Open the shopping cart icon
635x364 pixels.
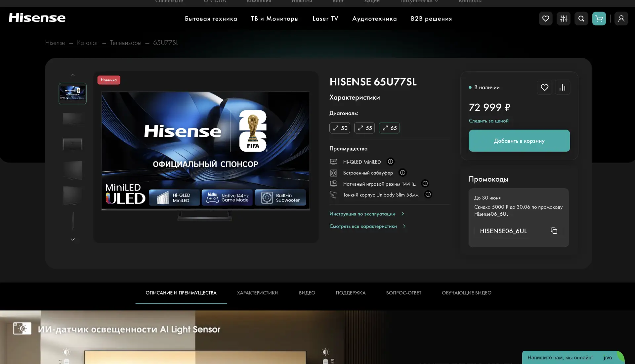599,18
